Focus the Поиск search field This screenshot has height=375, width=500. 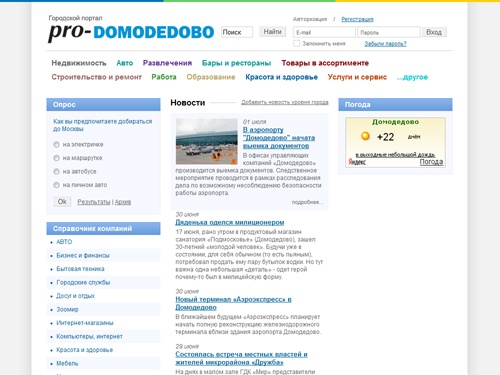[x=237, y=32]
